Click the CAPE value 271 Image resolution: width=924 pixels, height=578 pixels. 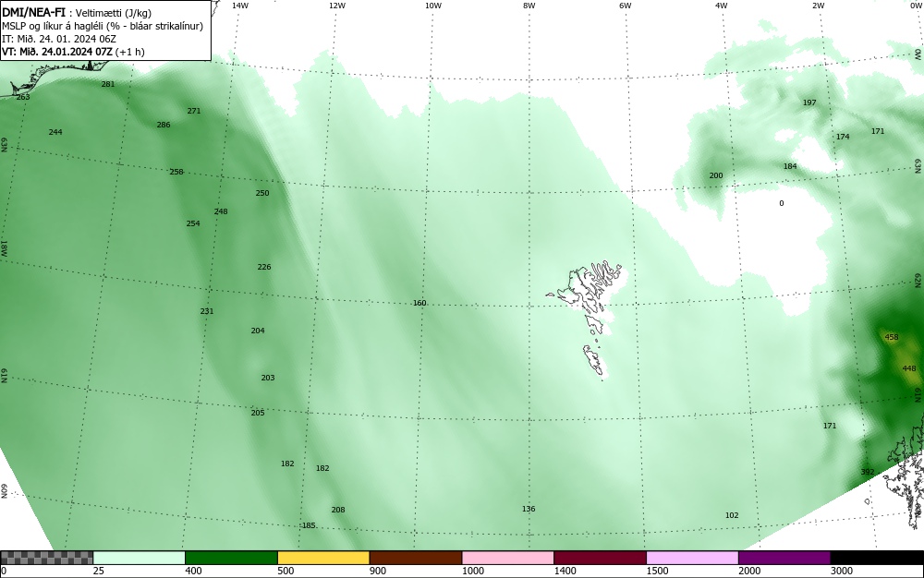tap(194, 111)
